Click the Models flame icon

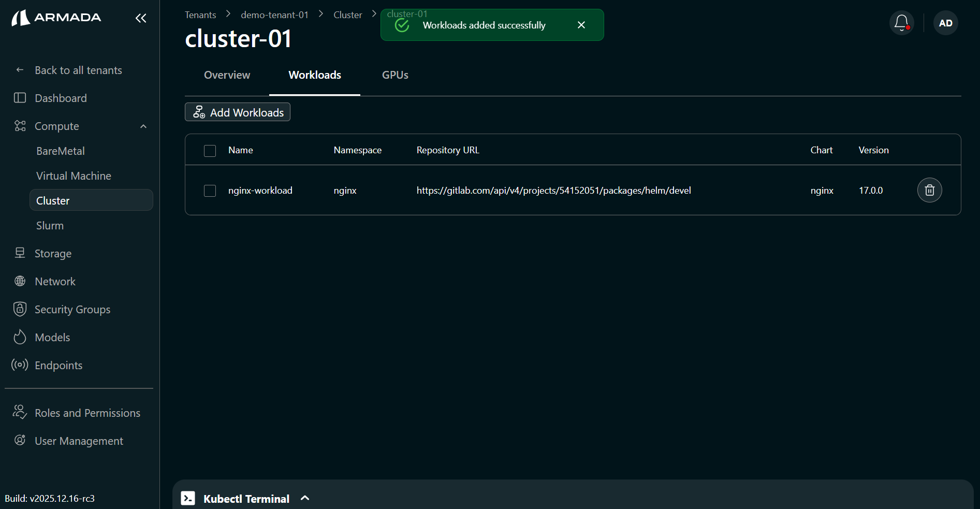pos(20,337)
